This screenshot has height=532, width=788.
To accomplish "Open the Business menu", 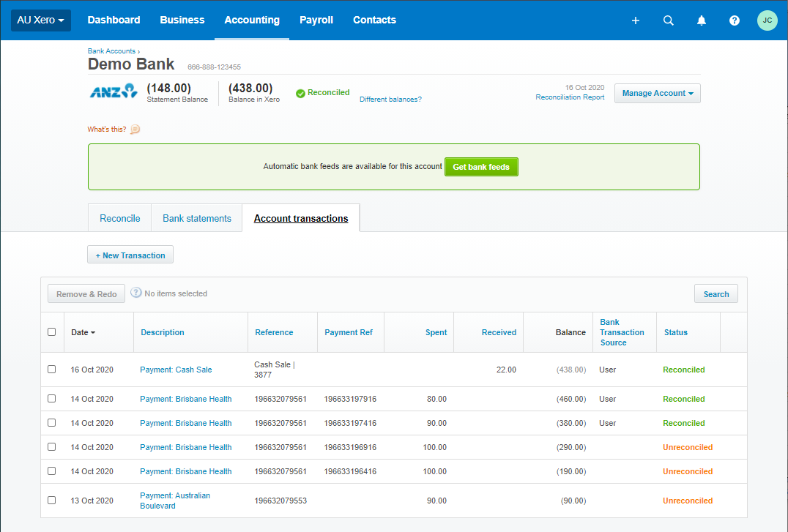I will (x=182, y=20).
